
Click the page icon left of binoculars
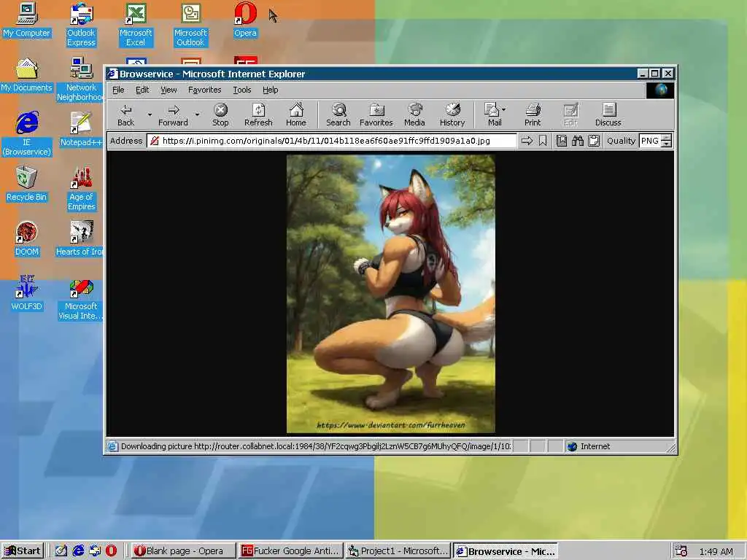coord(562,141)
